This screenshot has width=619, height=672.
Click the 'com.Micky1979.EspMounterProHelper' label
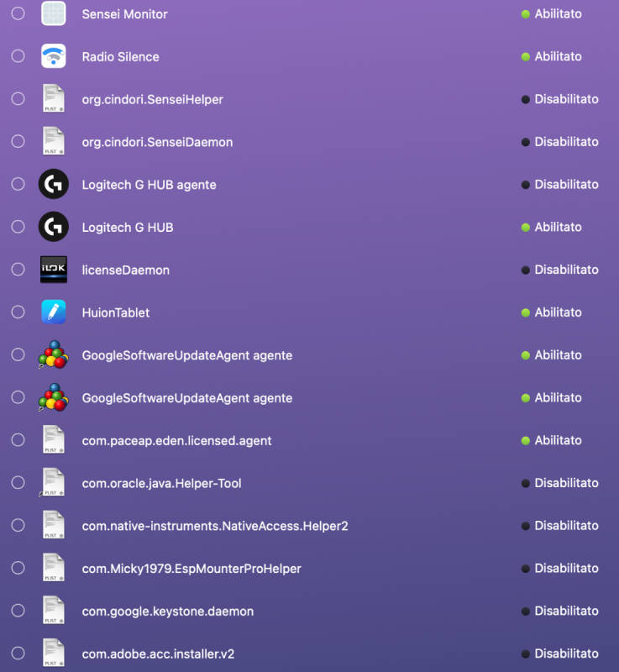pos(191,569)
